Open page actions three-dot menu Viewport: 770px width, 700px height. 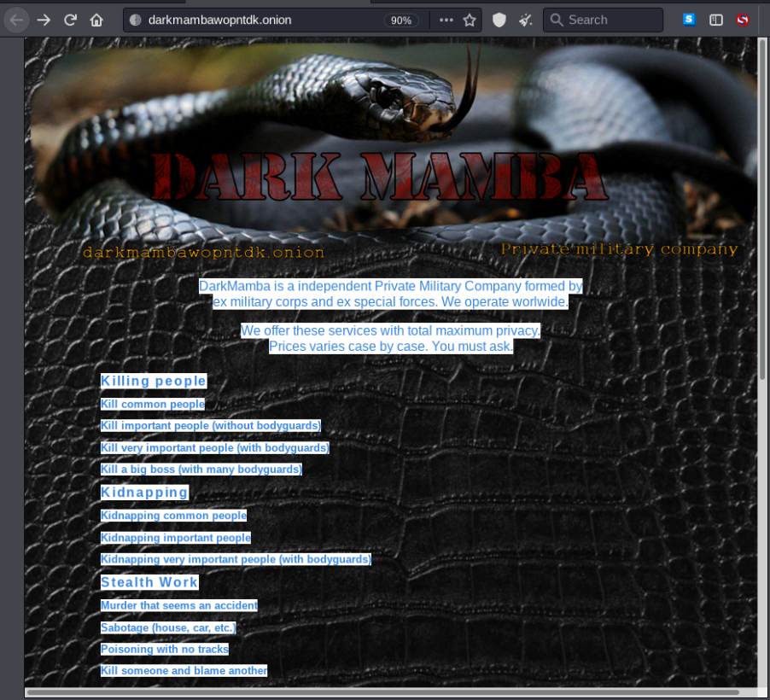(446, 20)
